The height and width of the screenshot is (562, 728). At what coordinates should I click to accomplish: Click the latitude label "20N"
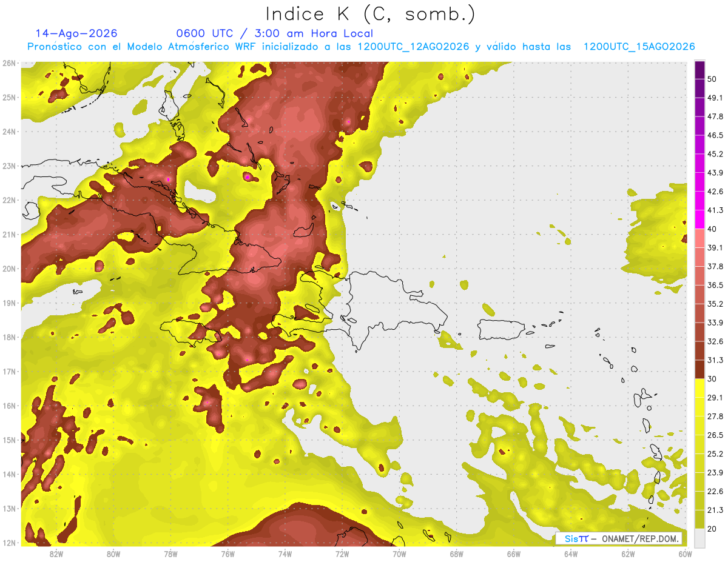click(x=9, y=269)
